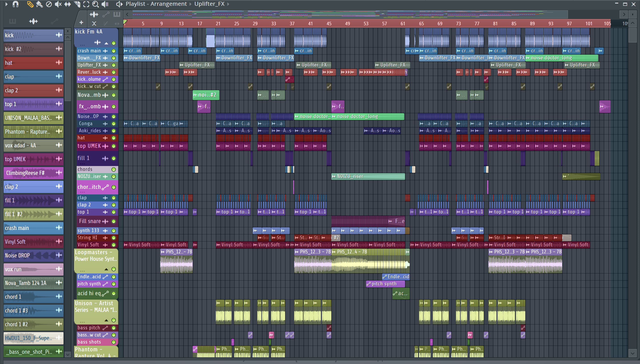640x364 pixels.
Task: Mute the Vinyl Soft track
Action: pos(114,245)
